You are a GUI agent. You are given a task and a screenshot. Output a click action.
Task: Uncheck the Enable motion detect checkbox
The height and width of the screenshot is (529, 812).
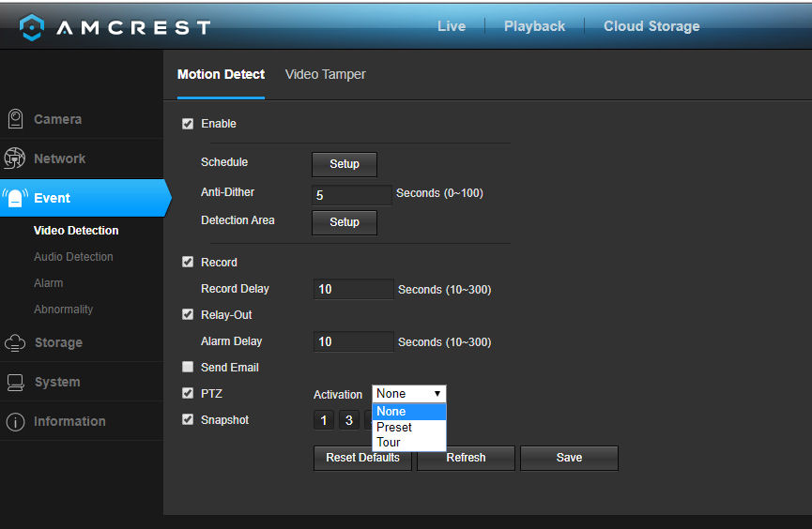(x=188, y=124)
